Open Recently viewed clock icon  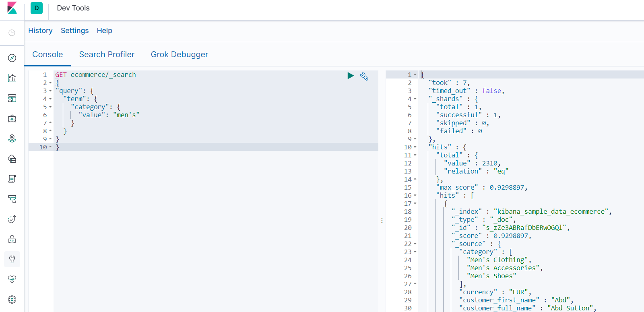tap(12, 33)
